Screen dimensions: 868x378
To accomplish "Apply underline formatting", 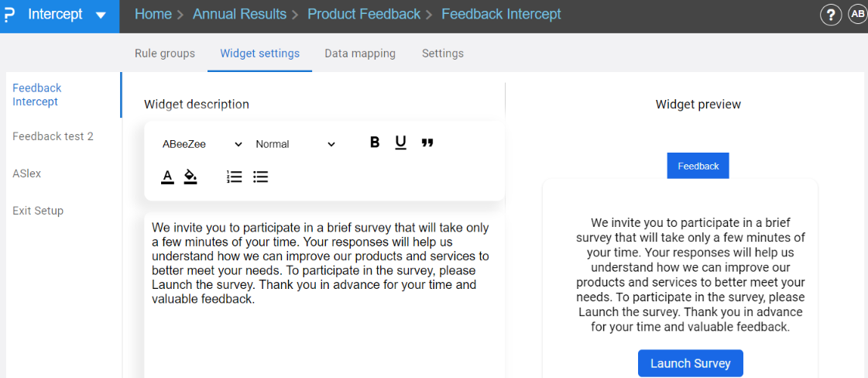I will [401, 143].
